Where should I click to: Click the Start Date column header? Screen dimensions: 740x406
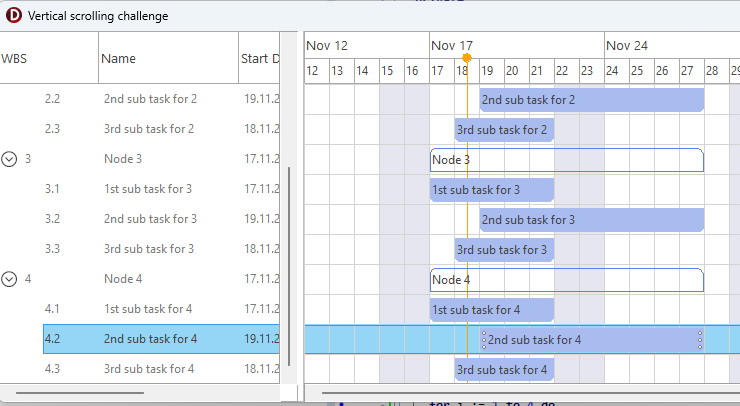260,59
